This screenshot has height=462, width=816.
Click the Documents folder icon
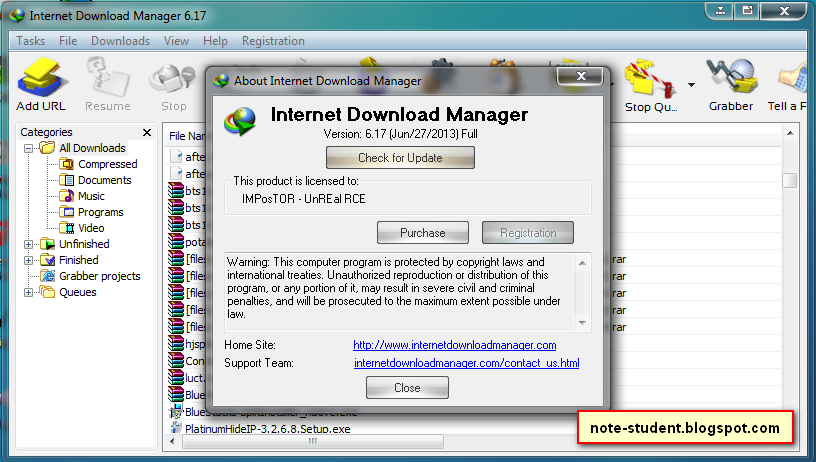pos(66,180)
